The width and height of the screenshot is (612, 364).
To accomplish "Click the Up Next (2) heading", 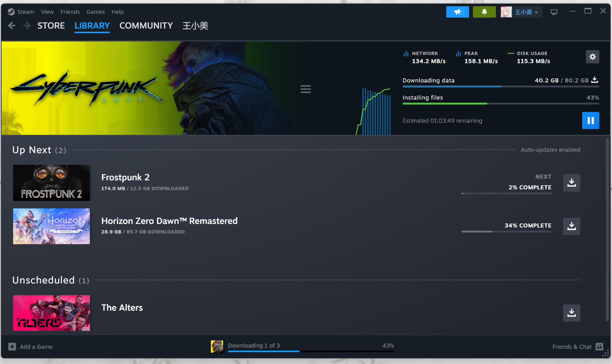I will (39, 150).
